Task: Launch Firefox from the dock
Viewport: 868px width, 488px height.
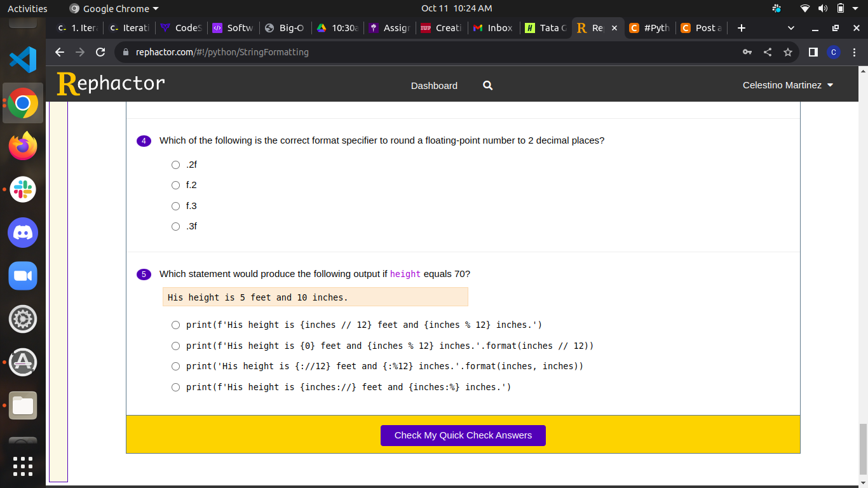Action: [23, 146]
